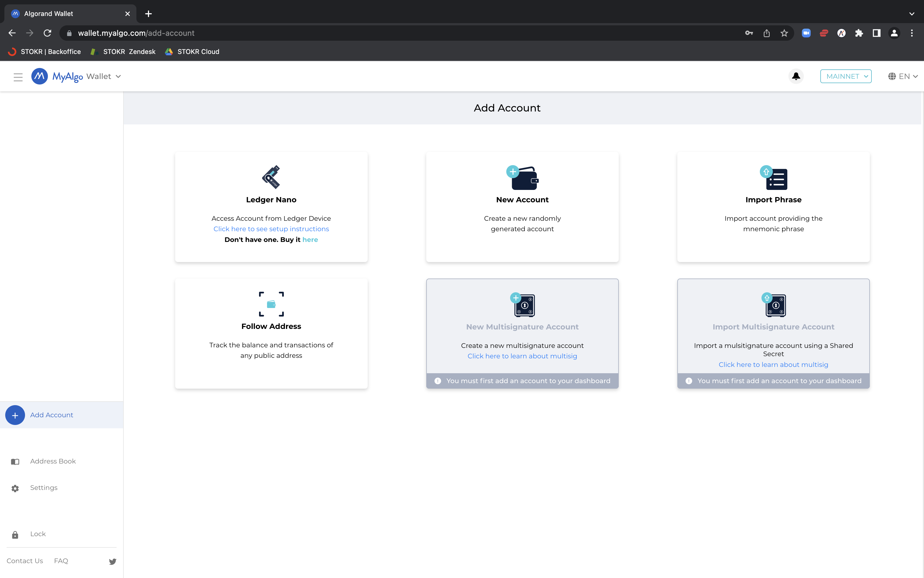Open the FAQ link
Screen dimensions: 924x578
(61, 561)
